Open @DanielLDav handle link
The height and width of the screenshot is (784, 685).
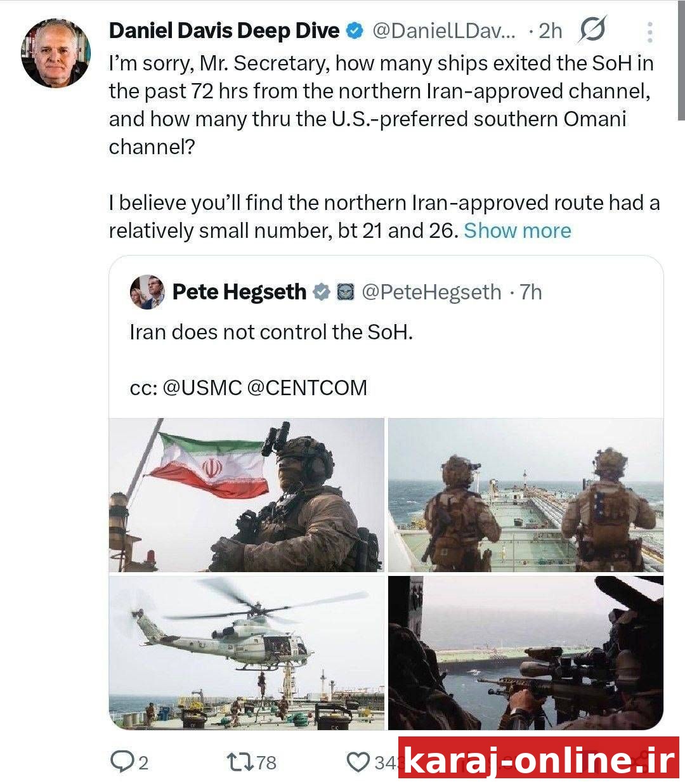click(x=444, y=30)
